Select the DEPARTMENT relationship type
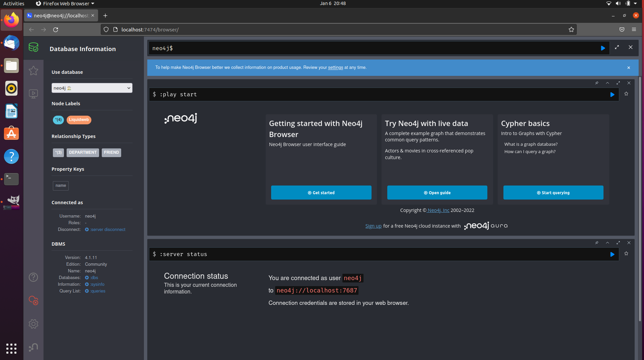The width and height of the screenshot is (644, 360). click(x=83, y=152)
